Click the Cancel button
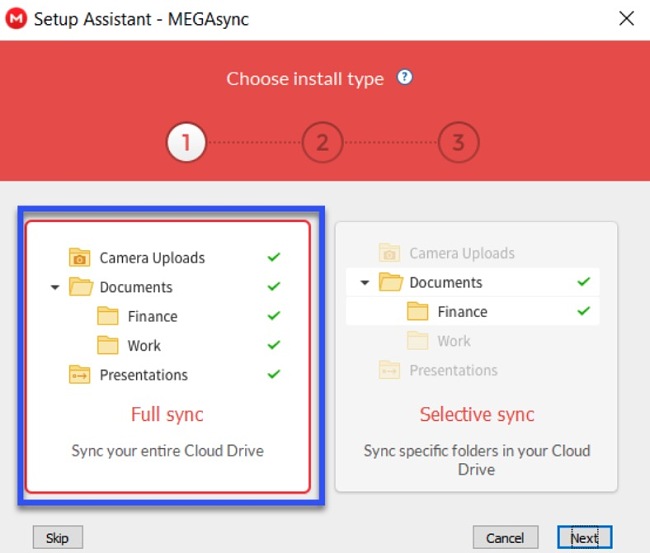Screen dimensions: 650x553 [505, 538]
